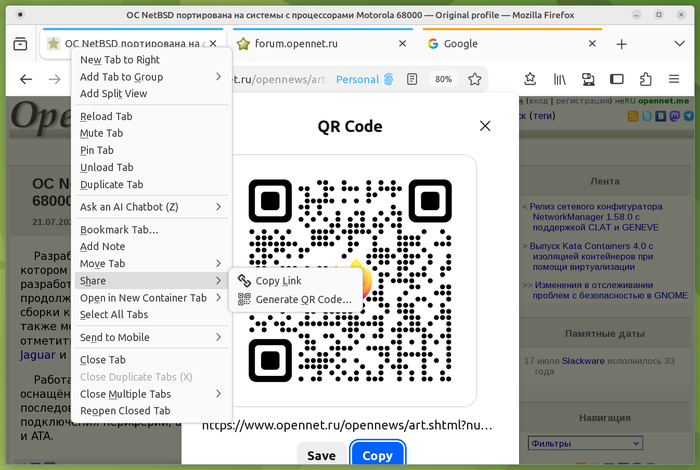Close the QR Code dialog
Image resolution: width=700 pixels, height=470 pixels.
coord(485,126)
